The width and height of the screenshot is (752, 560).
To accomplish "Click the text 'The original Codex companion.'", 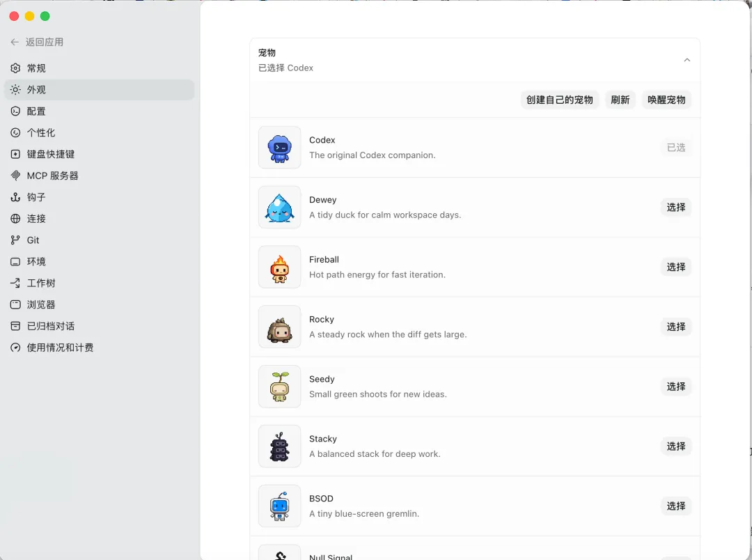I will pyautogui.click(x=372, y=155).
